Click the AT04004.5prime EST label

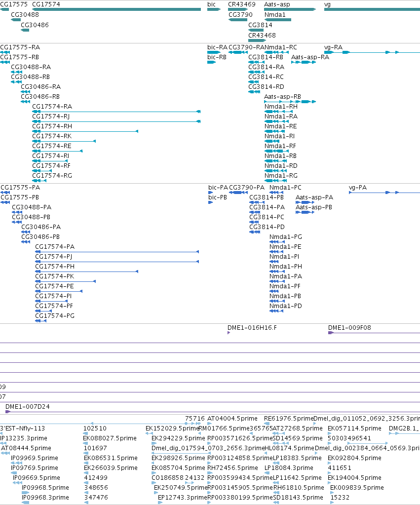tap(232, 418)
